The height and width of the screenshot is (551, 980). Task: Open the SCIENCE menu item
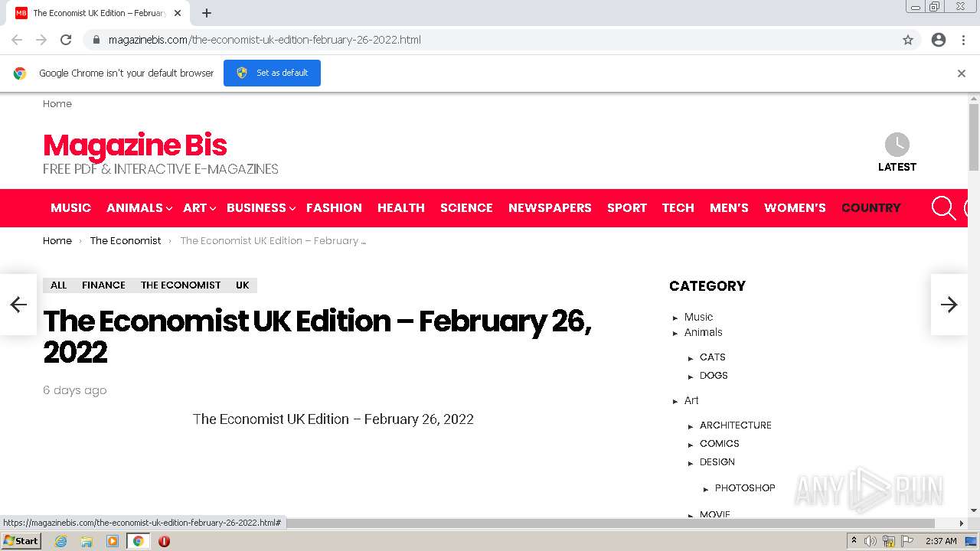pos(466,208)
